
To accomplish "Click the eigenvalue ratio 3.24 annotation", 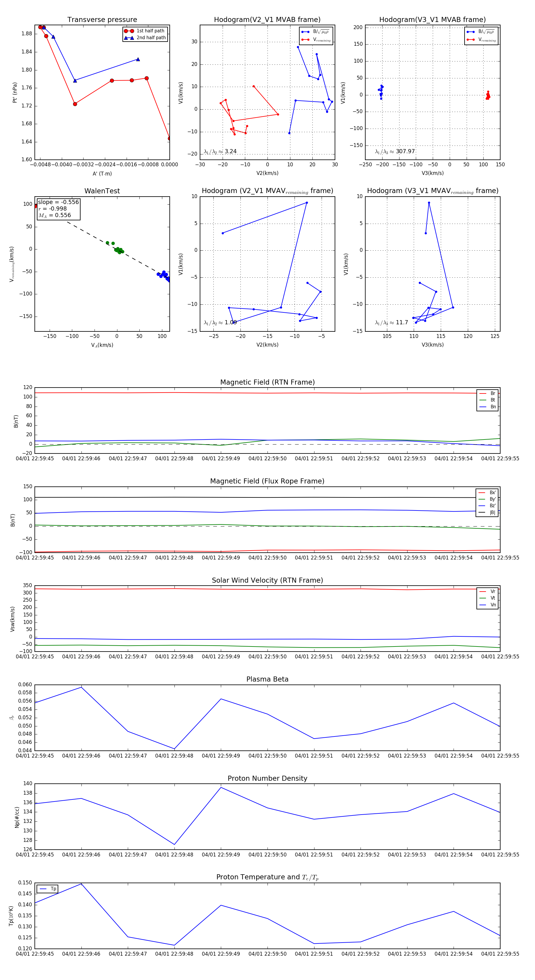I will pos(221,151).
